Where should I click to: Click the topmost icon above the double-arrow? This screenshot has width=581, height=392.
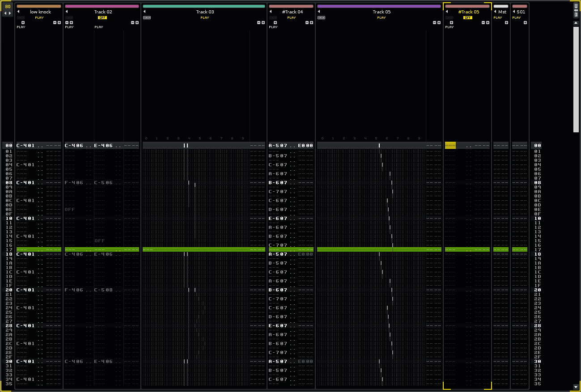click(x=576, y=6)
